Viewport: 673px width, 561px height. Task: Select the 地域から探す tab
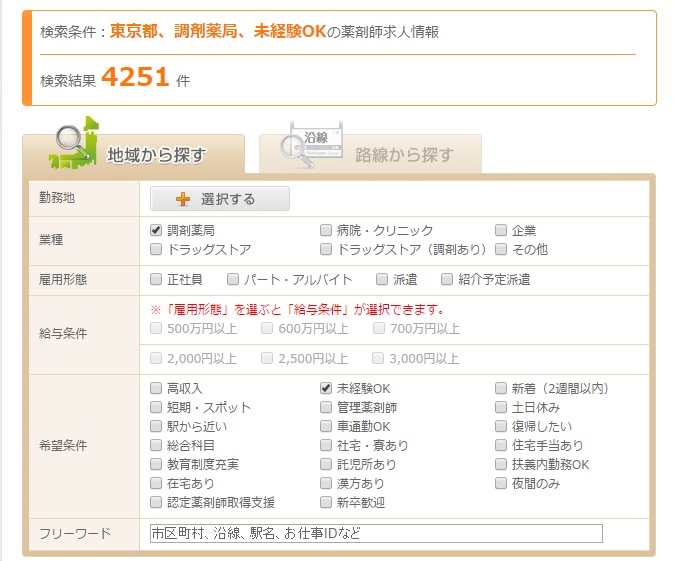point(133,154)
